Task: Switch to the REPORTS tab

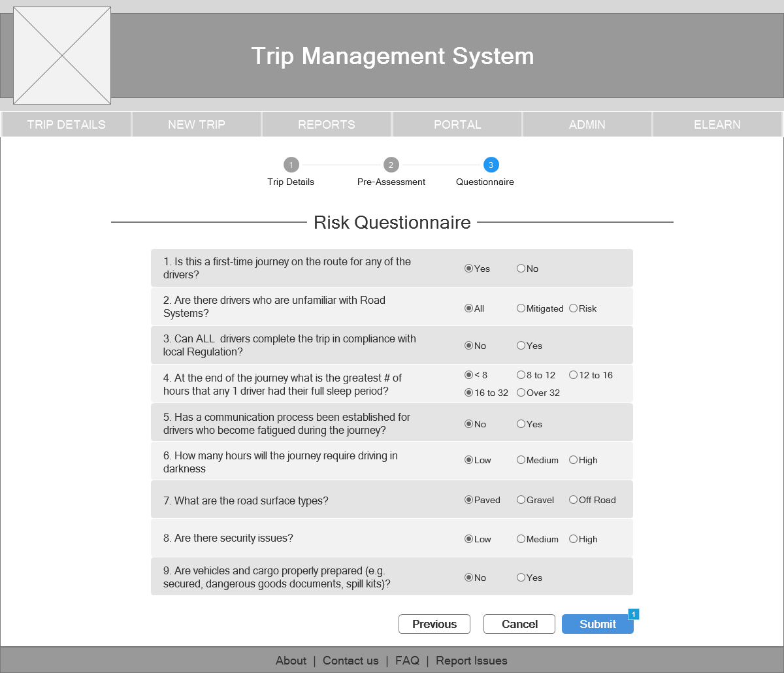Action: (x=327, y=124)
